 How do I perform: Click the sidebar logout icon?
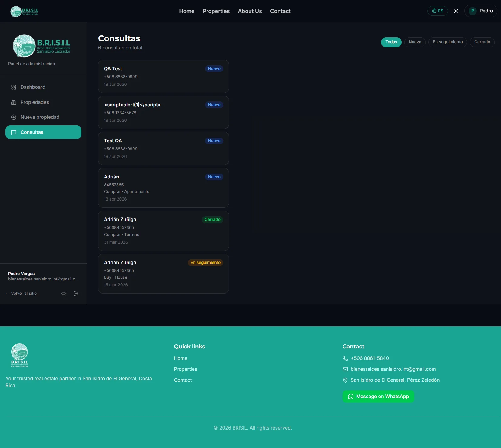76,294
